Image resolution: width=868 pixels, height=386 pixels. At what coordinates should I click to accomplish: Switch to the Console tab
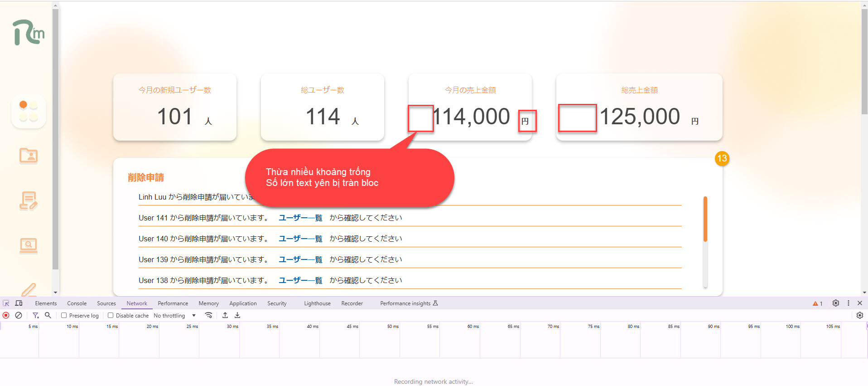pyautogui.click(x=77, y=303)
